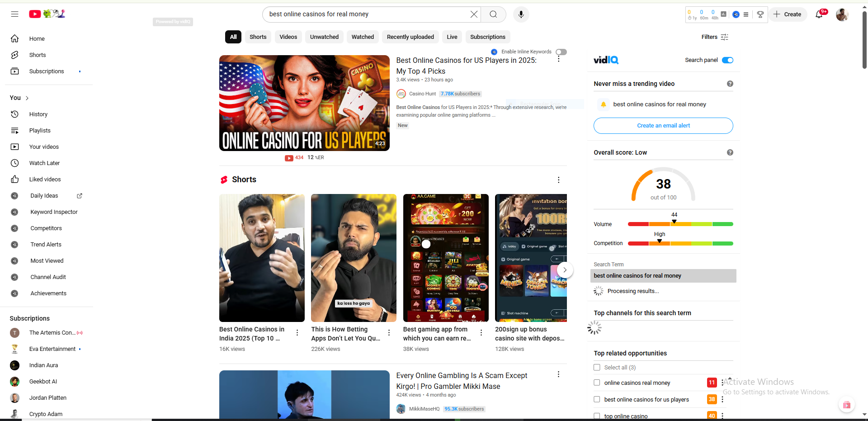Open the hamburger guide menu
The width and height of the screenshot is (868, 421).
click(14, 14)
